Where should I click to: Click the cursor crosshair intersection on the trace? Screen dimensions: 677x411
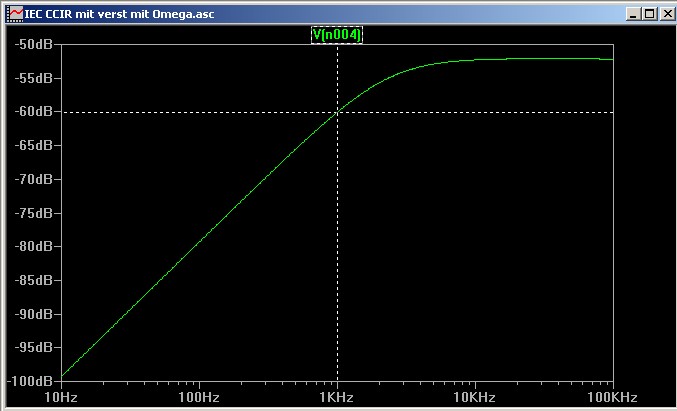coord(337,112)
